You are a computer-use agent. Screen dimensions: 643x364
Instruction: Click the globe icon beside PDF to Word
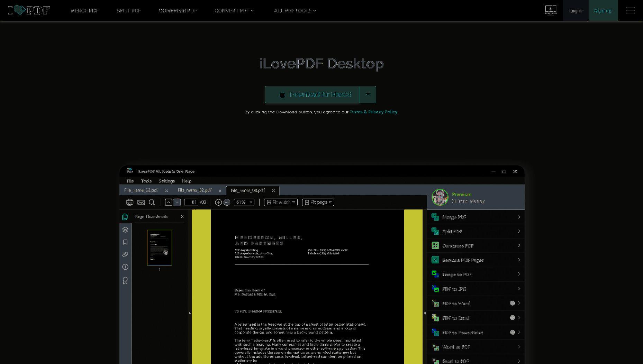512,303
